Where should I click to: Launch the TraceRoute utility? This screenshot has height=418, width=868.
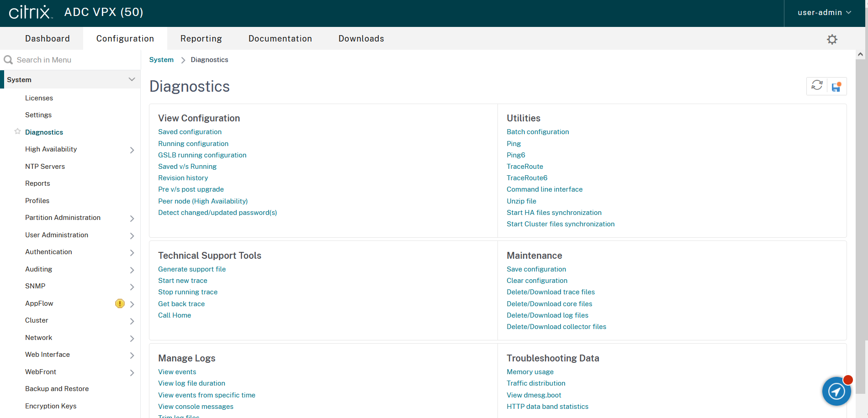coord(525,167)
